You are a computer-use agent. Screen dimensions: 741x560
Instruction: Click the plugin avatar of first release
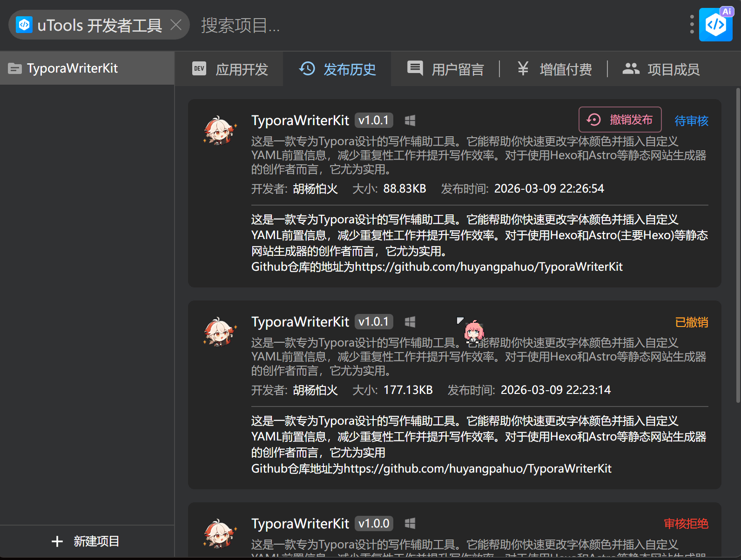point(220,131)
